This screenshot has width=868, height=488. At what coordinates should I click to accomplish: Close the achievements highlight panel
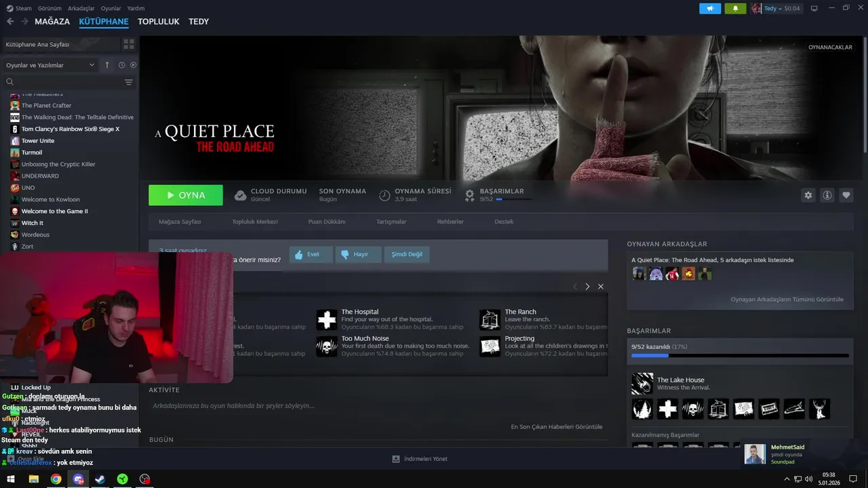600,287
